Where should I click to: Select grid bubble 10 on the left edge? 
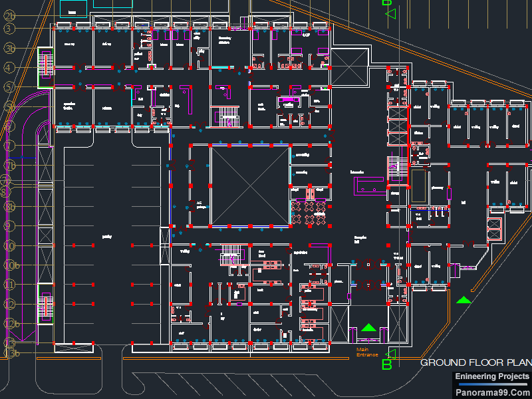click(8, 246)
